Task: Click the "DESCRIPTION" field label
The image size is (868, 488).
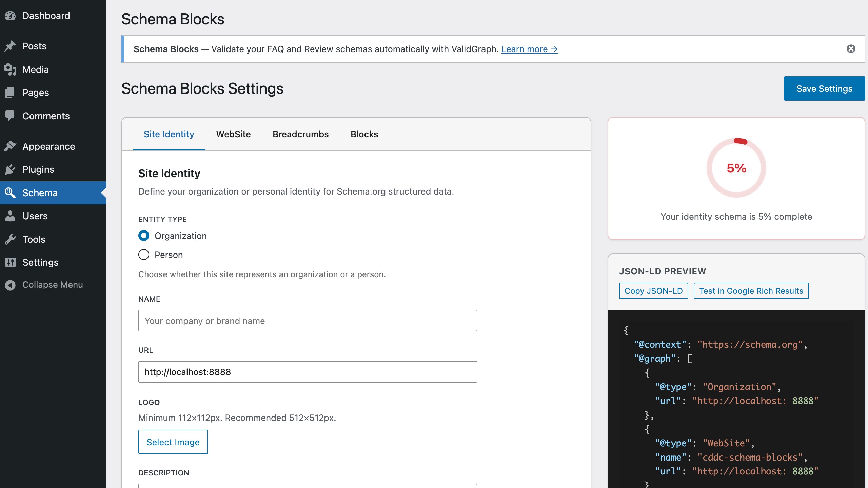Action: pos(164,473)
